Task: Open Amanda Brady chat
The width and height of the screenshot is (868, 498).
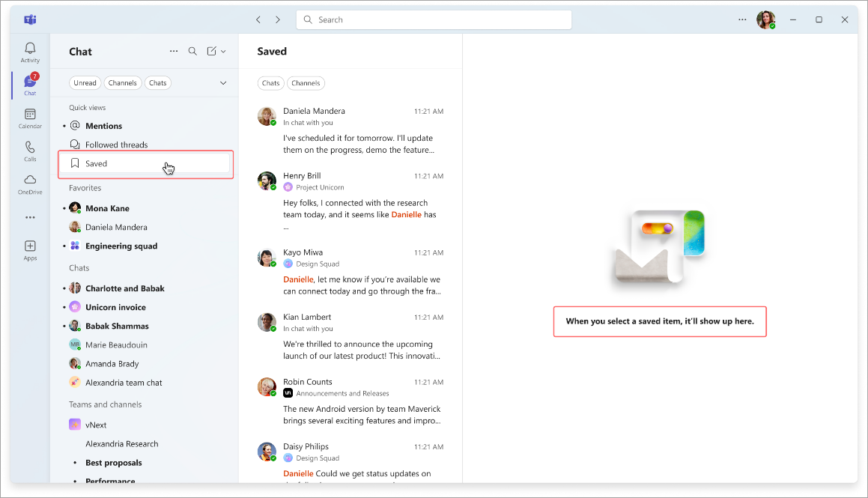Action: (x=145, y=363)
